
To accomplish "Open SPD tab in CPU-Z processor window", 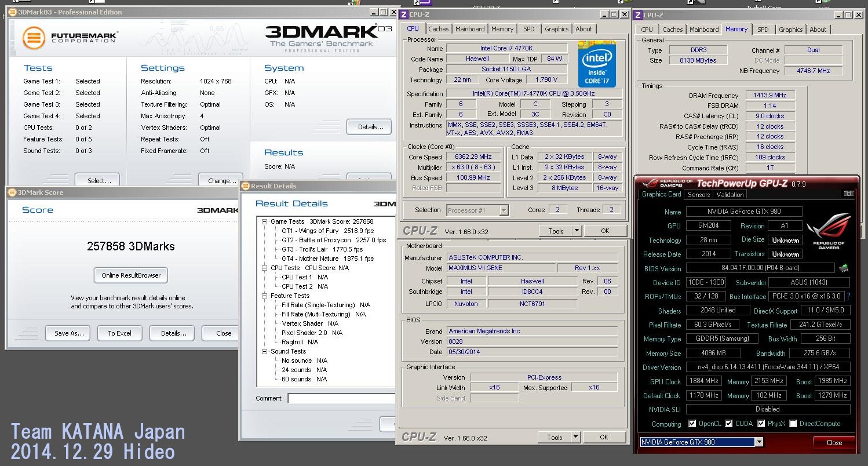I will tap(529, 29).
